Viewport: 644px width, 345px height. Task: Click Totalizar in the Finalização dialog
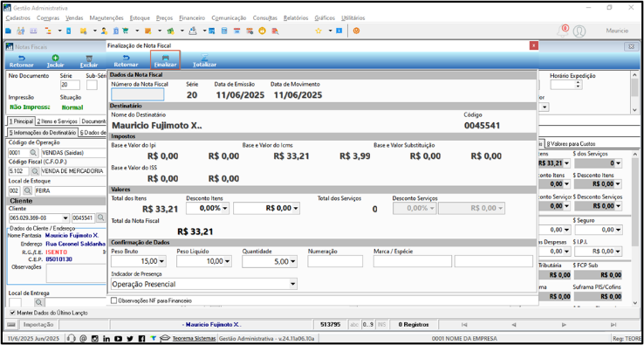(x=204, y=60)
